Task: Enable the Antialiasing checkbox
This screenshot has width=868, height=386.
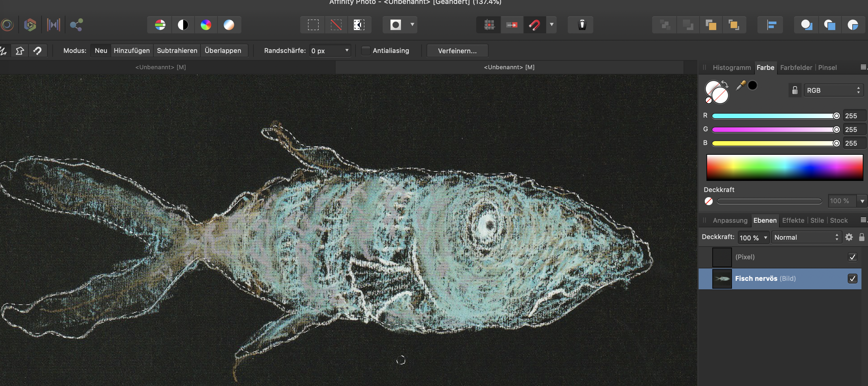Action: 366,51
